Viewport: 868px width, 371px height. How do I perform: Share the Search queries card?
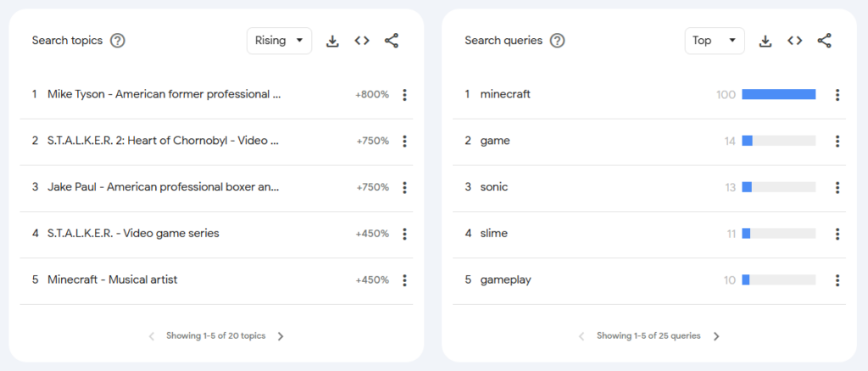point(824,41)
